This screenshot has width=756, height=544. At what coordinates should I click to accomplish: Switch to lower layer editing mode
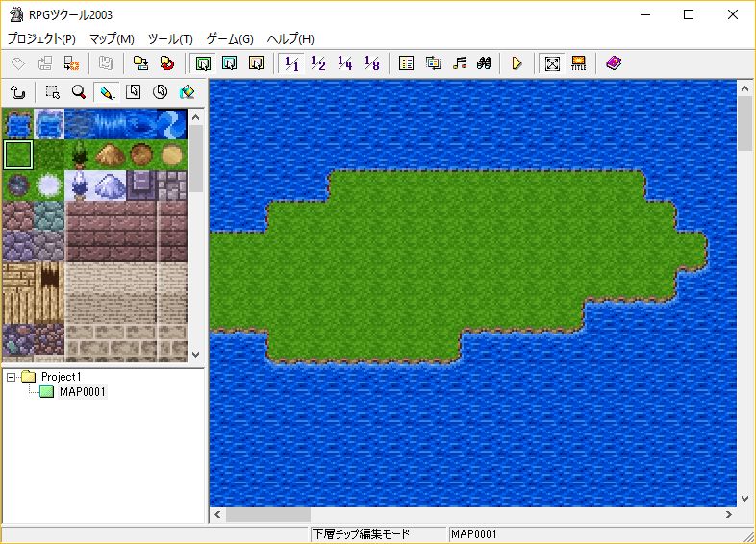(203, 63)
